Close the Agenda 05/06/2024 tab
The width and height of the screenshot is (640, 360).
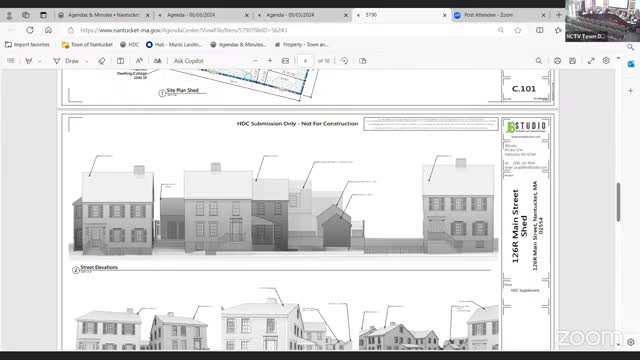tap(247, 15)
